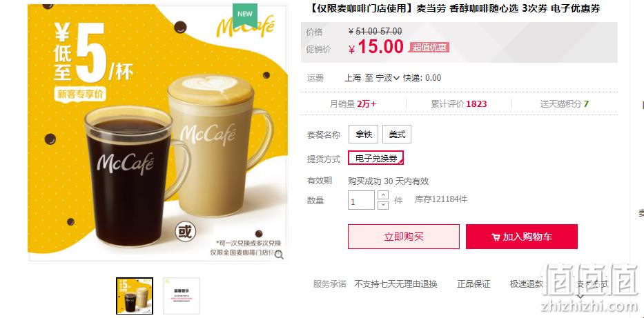Decrease quantity with the down arrow
The height and width of the screenshot is (318, 644).
pos(383,205)
